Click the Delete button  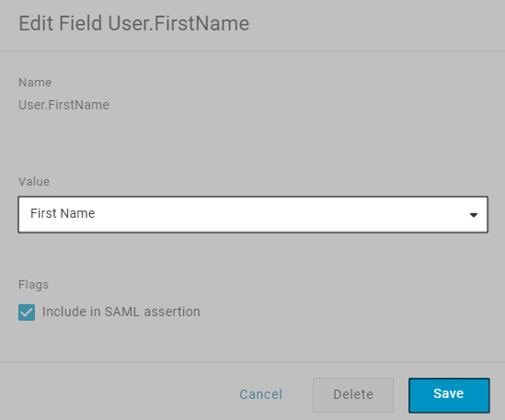[353, 395]
